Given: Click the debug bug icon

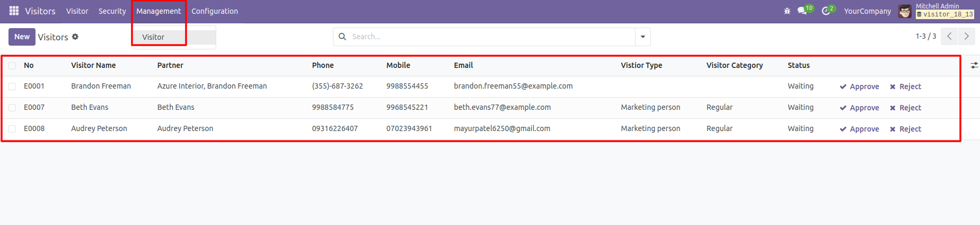Looking at the screenshot, I should point(787,11).
